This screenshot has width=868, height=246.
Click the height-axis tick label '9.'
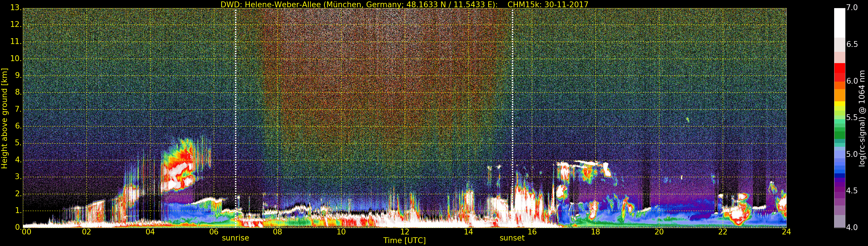tap(19, 75)
